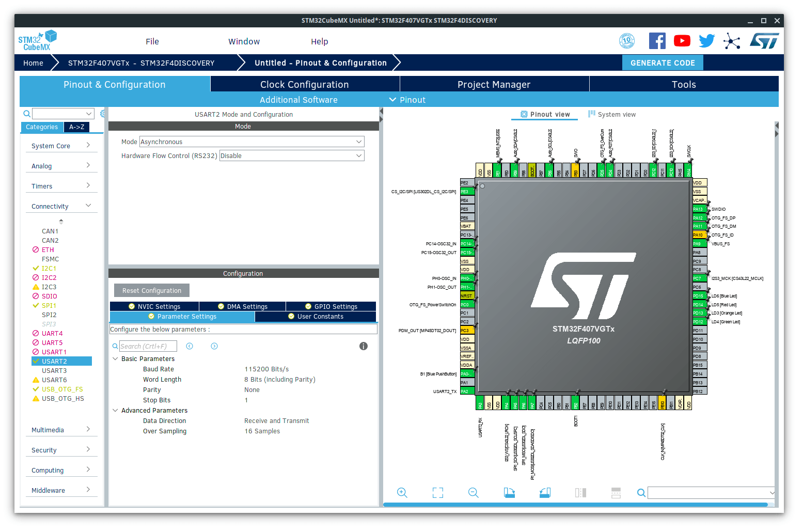Open the ST YouTube channel icon

tap(682, 41)
